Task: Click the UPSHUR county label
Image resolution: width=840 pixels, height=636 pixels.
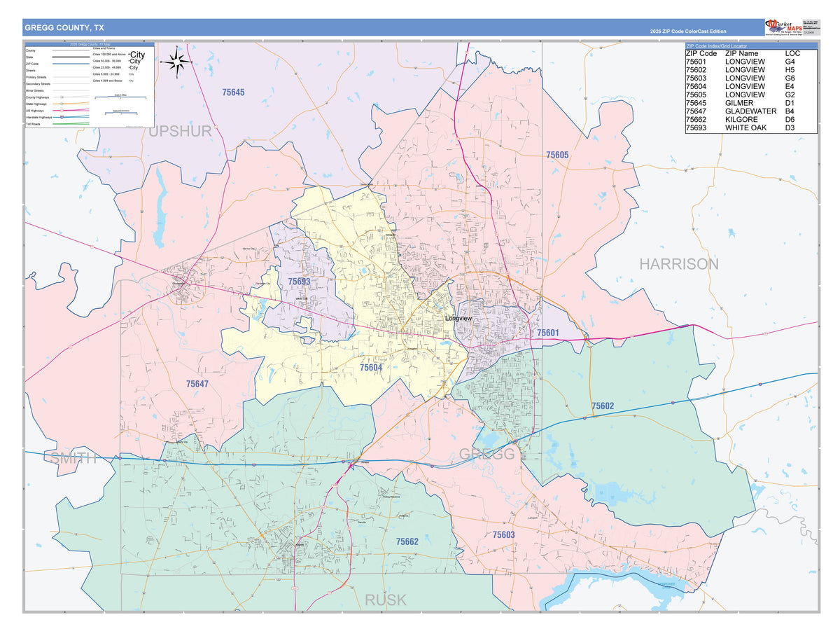Action: (180, 131)
